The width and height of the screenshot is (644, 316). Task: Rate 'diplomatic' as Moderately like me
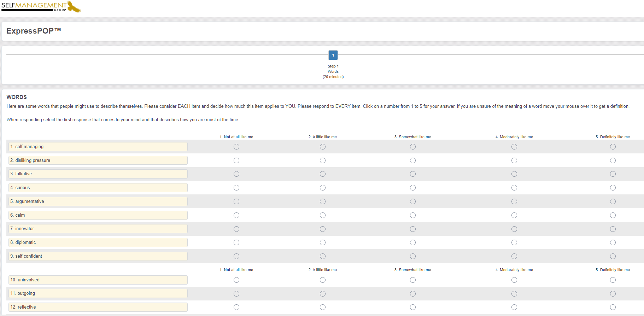pyautogui.click(x=514, y=242)
